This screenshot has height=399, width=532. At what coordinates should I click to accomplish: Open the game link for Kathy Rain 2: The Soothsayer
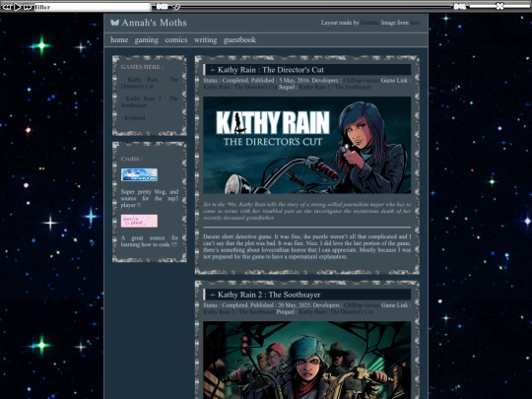click(238, 311)
